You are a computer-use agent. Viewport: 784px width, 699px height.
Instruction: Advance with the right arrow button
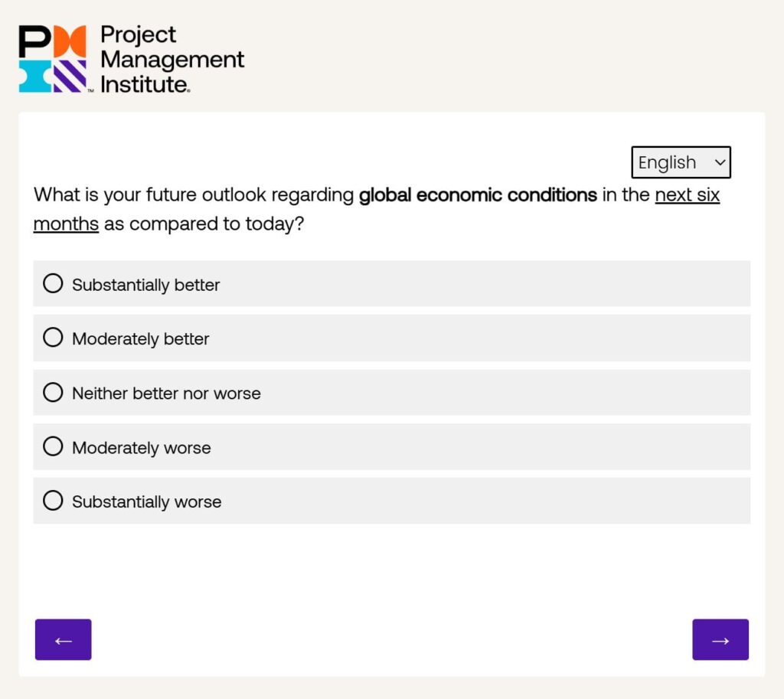(x=720, y=639)
